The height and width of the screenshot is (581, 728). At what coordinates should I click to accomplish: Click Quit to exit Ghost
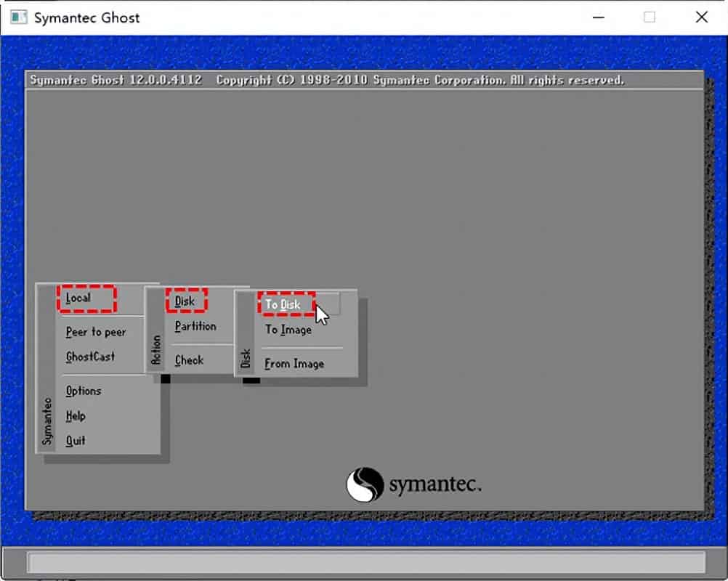coord(76,440)
